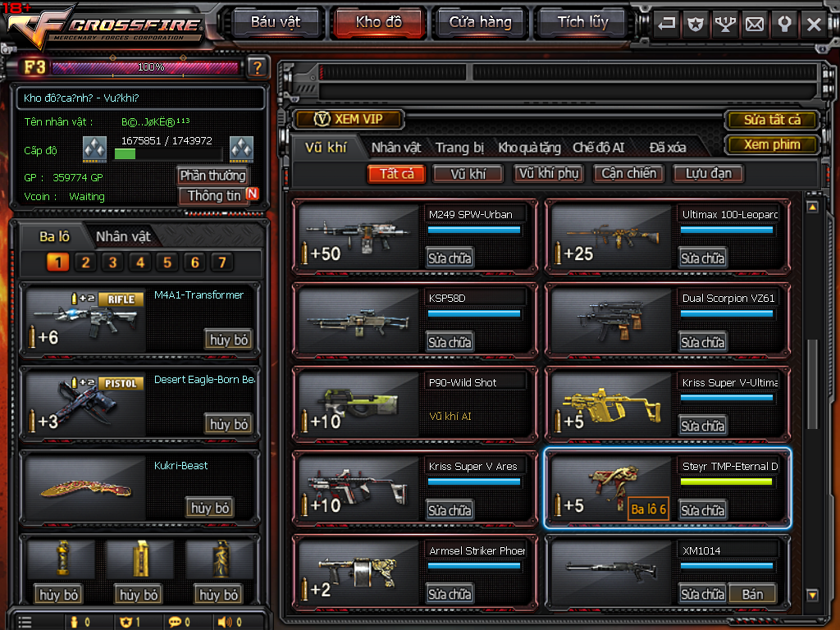
Task: Open the Tích lũy tab
Action: pos(583,22)
